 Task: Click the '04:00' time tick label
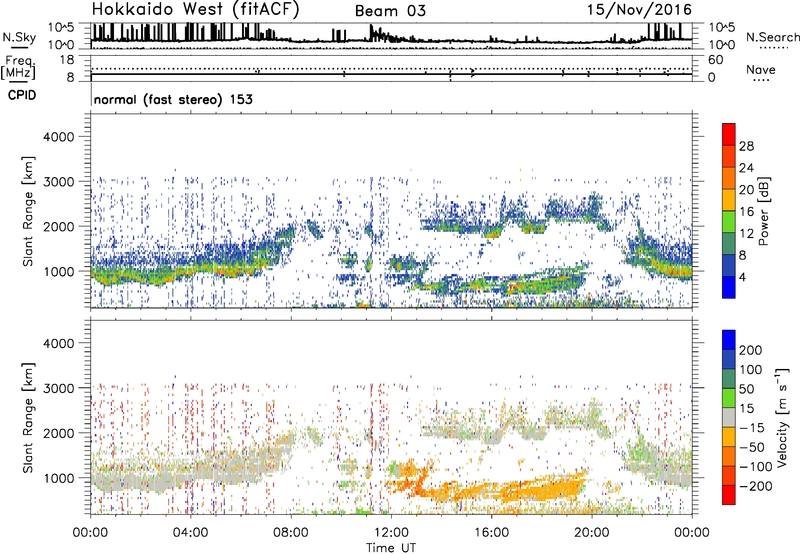(191, 533)
